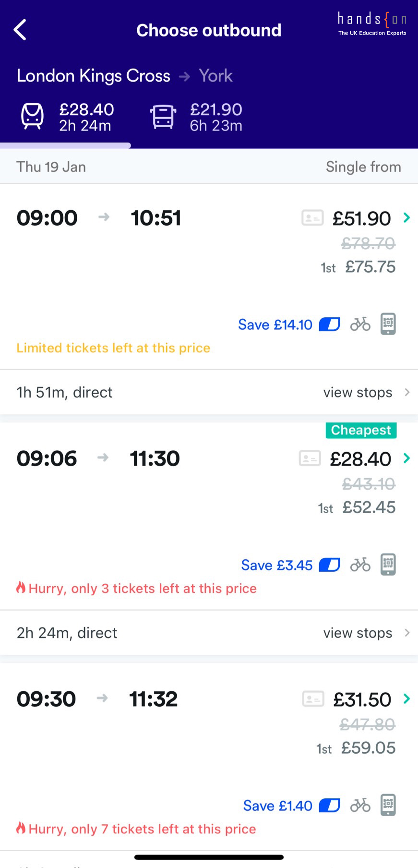Toggle the Save £1.40 split ticket switch
The width and height of the screenshot is (418, 868).
tap(330, 806)
